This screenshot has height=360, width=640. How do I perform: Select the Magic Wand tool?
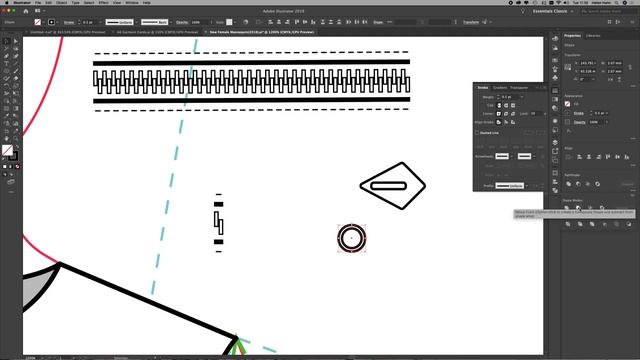pyautogui.click(x=7, y=49)
